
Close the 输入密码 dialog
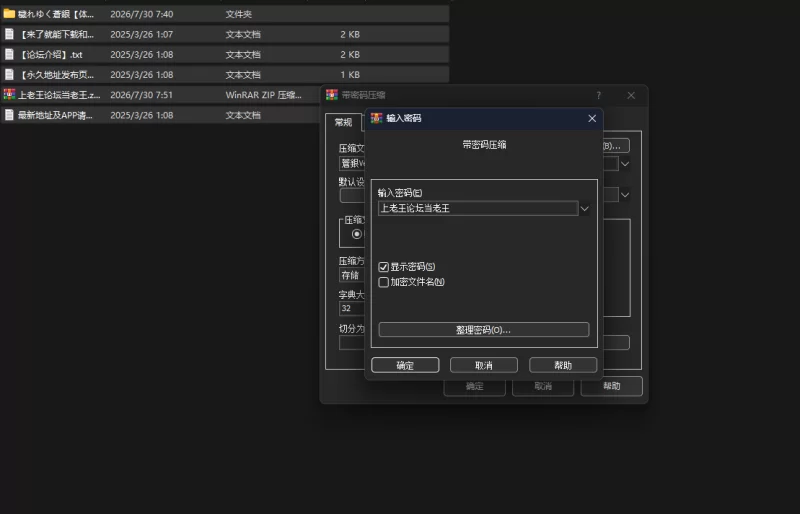coord(592,118)
